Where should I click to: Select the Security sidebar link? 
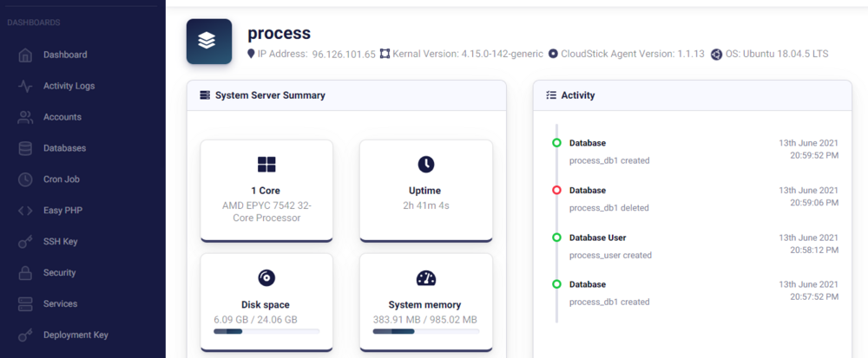[x=60, y=273]
